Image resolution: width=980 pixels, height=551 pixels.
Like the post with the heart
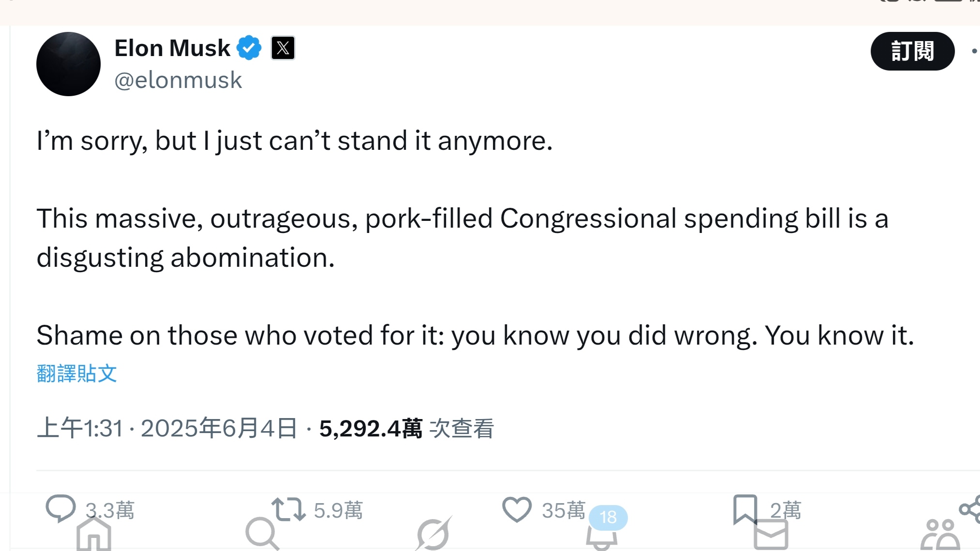pyautogui.click(x=517, y=509)
